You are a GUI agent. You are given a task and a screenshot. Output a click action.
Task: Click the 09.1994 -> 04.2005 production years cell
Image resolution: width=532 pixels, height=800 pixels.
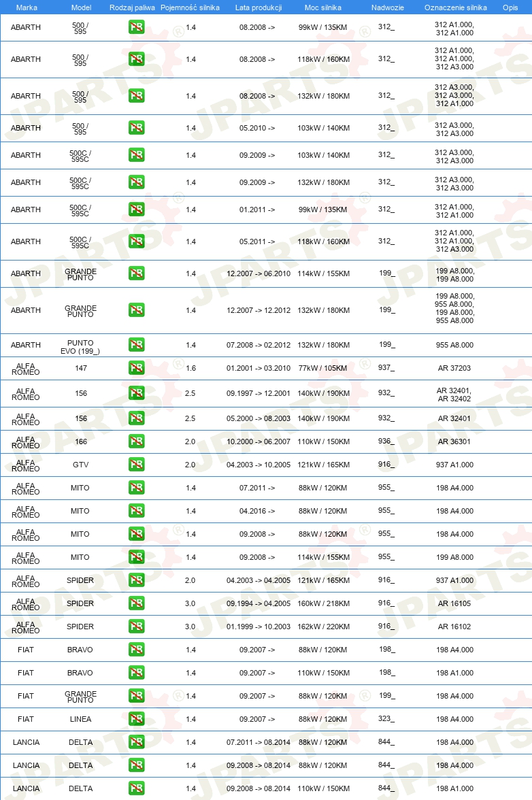tap(259, 603)
